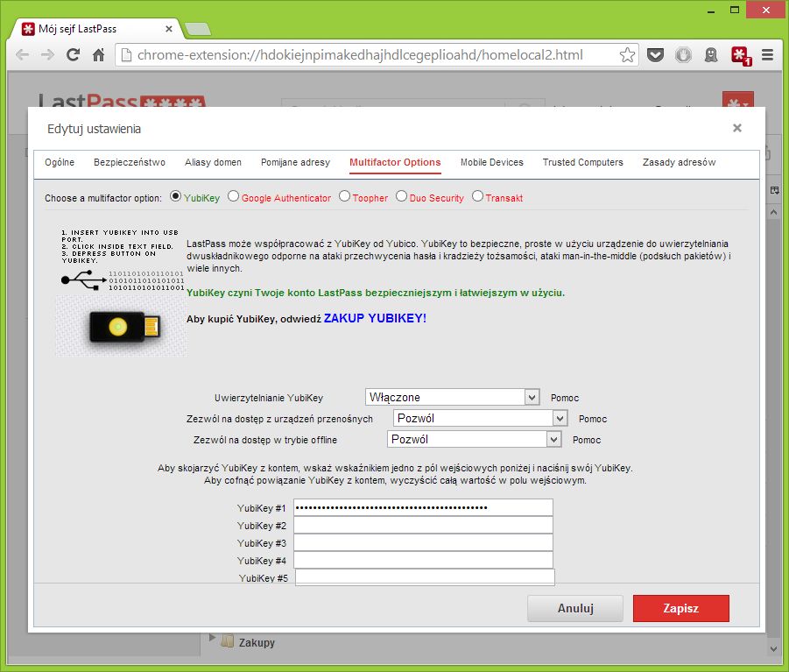Viewport: 789px width, 672px height.
Task: Click the YubiKey #1 input field
Action: coord(423,507)
